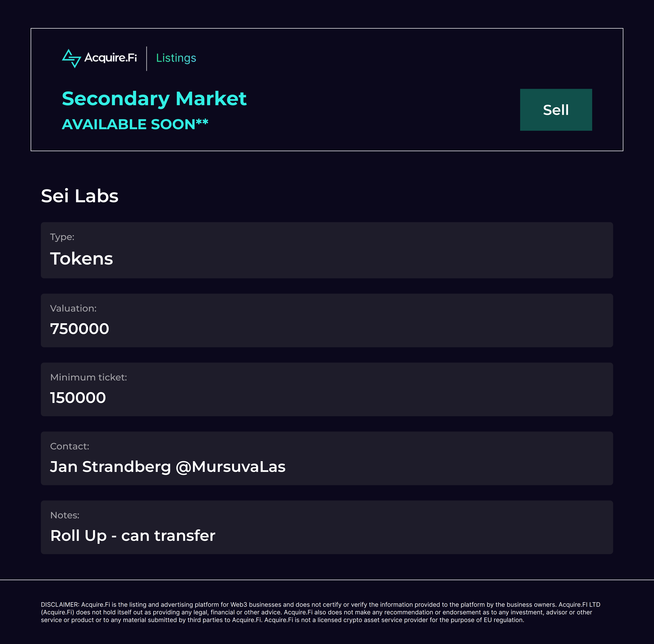Screen dimensions: 654x644
Task: Select the Sei Labs listing title
Action: (x=80, y=196)
